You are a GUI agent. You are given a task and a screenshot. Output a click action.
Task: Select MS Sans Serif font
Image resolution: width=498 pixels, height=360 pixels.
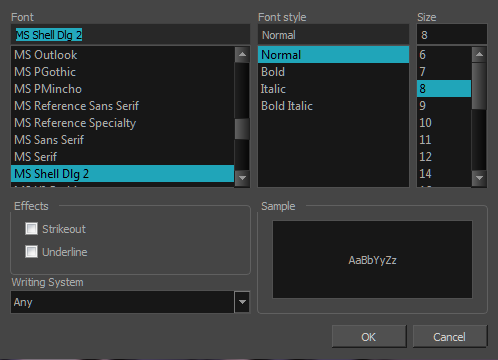pos(123,140)
